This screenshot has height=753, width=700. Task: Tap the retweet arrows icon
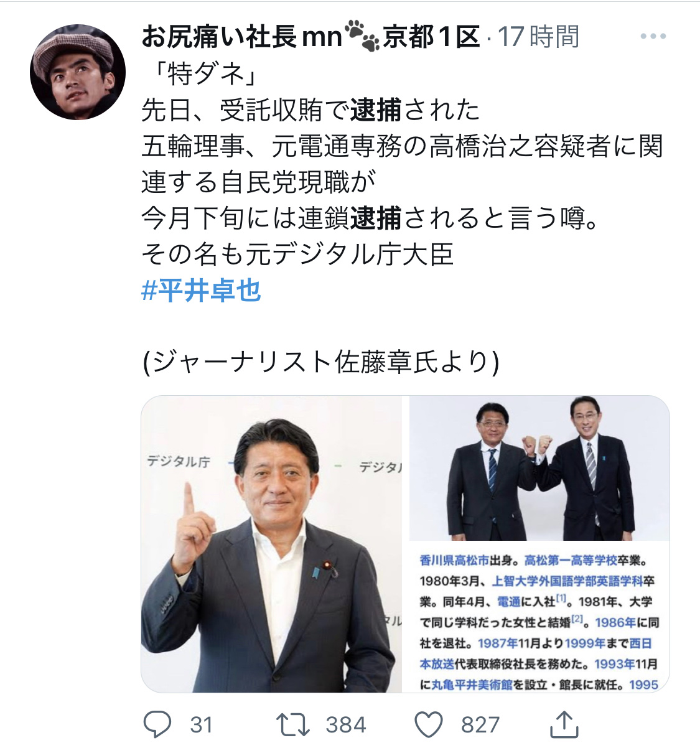coord(292,724)
